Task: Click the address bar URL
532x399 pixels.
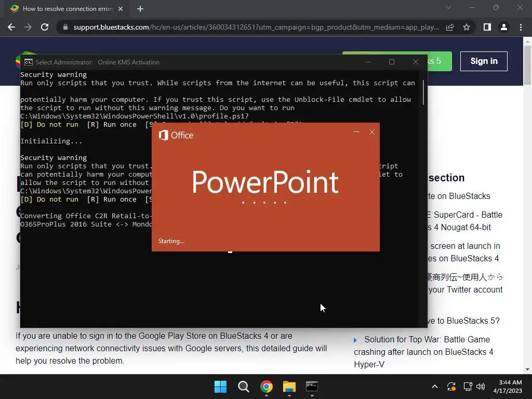Action: (256, 27)
